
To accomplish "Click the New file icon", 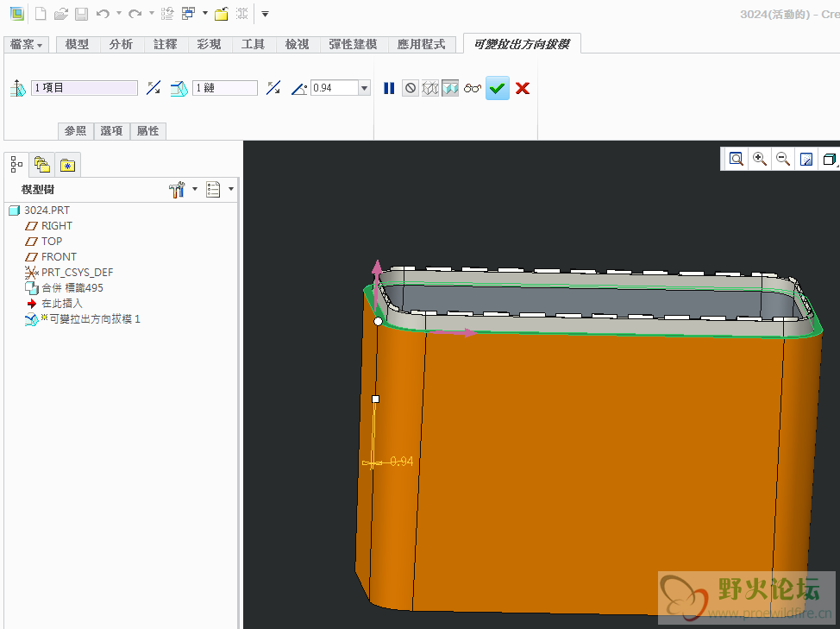I will coord(41,14).
